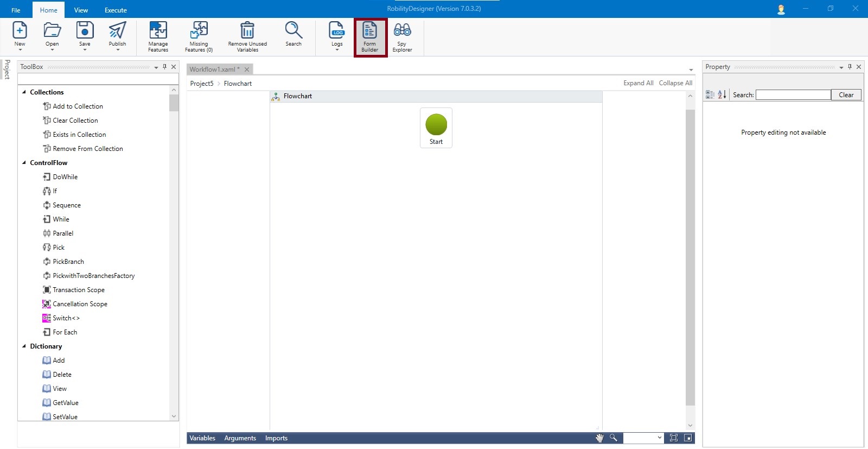Toggle the overview mini-map button
Image resolution: width=868 pixels, height=449 pixels.
coord(688,438)
